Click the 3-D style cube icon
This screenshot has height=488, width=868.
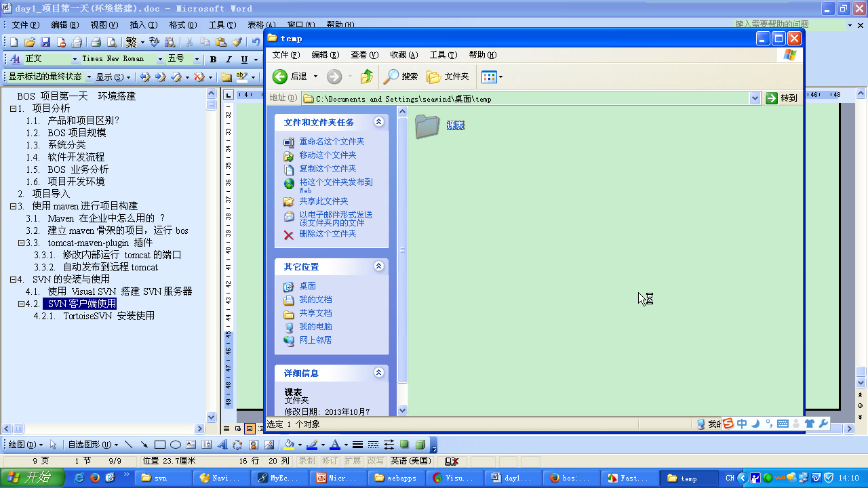tap(420, 445)
